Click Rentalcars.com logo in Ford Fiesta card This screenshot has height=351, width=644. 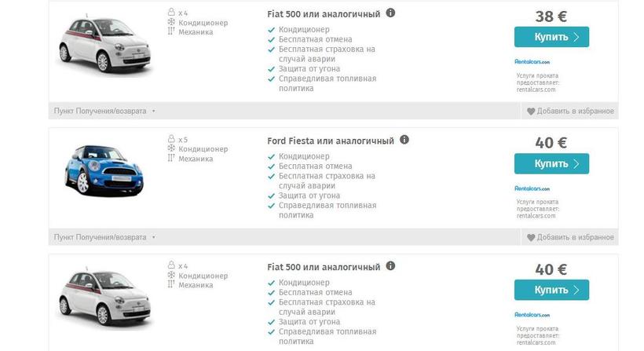[532, 188]
